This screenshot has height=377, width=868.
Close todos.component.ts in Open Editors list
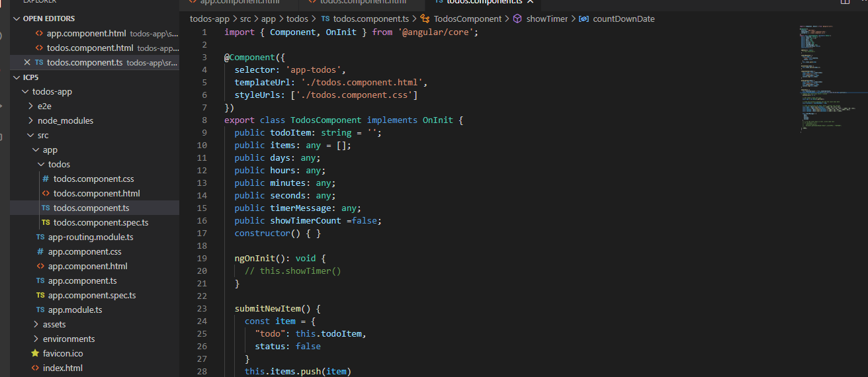point(27,62)
